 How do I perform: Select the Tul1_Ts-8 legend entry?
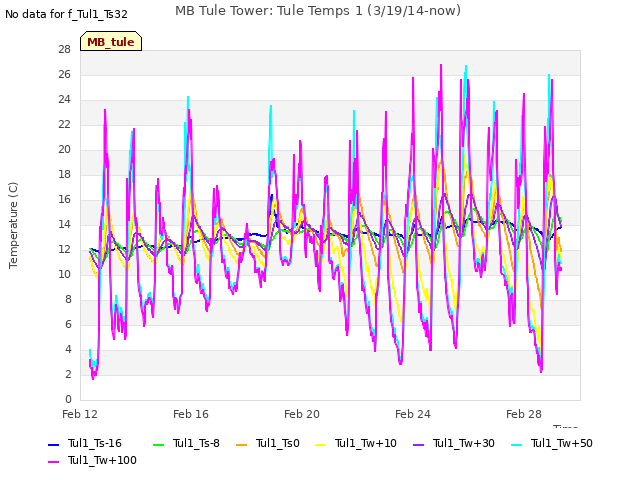click(186, 443)
